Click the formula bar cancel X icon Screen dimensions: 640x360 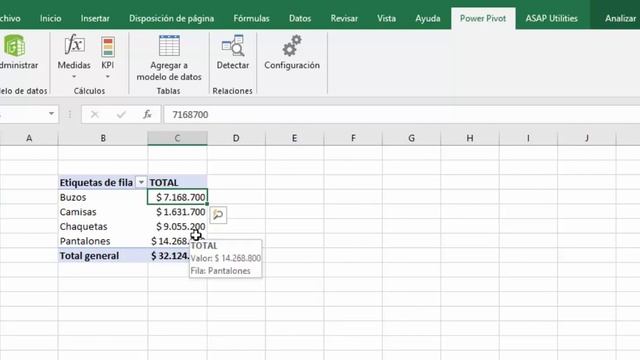[x=95, y=115]
